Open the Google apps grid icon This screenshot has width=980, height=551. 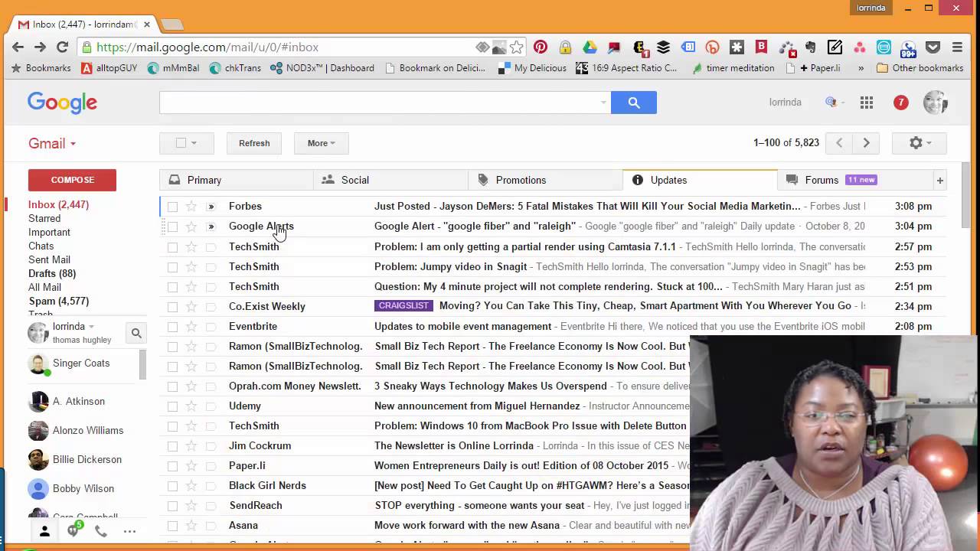tap(867, 103)
